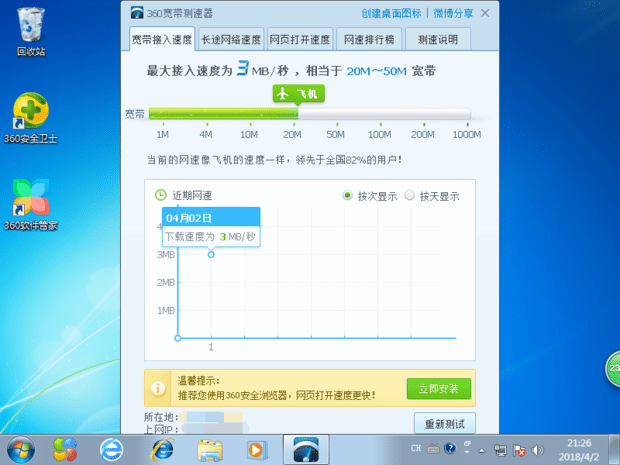Open Windows Media Player taskbar icon
The height and width of the screenshot is (465, 620).
256,450
